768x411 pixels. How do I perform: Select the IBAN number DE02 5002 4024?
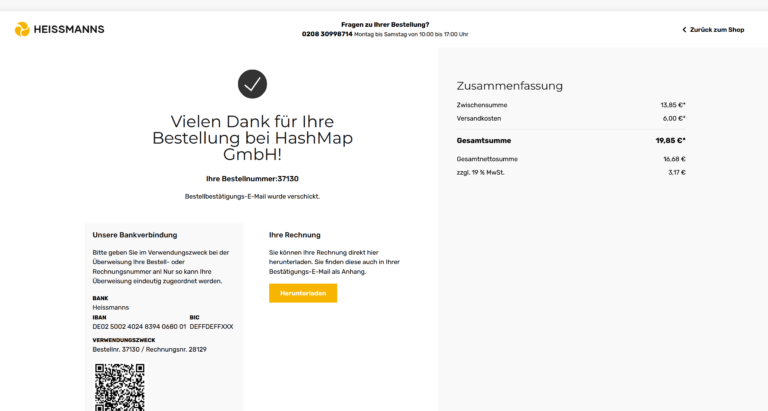139,326
